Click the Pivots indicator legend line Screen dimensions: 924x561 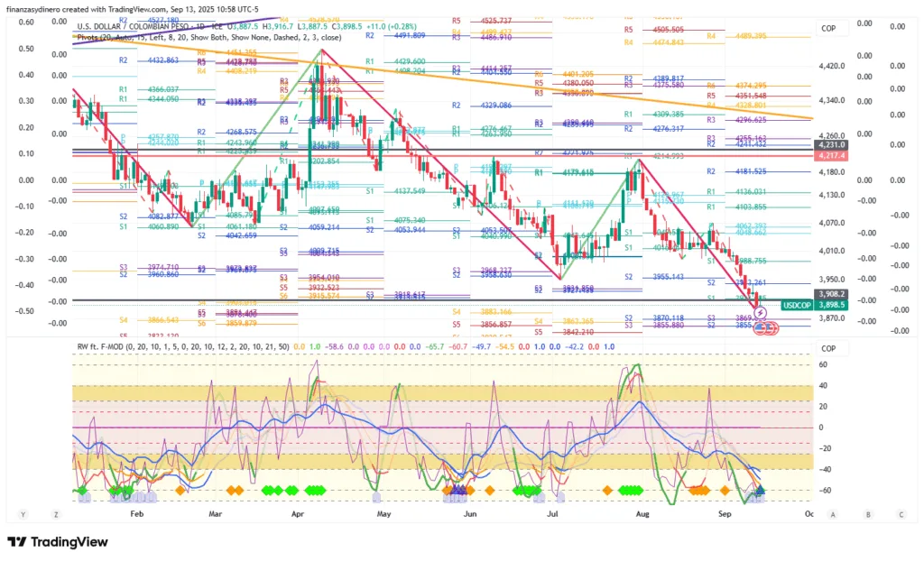point(209,37)
